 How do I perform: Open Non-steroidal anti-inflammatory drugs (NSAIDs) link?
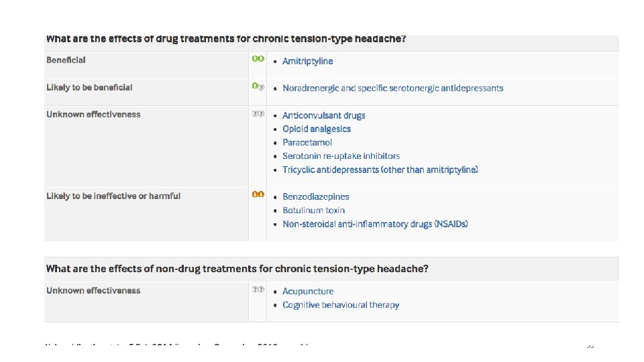[x=374, y=224]
